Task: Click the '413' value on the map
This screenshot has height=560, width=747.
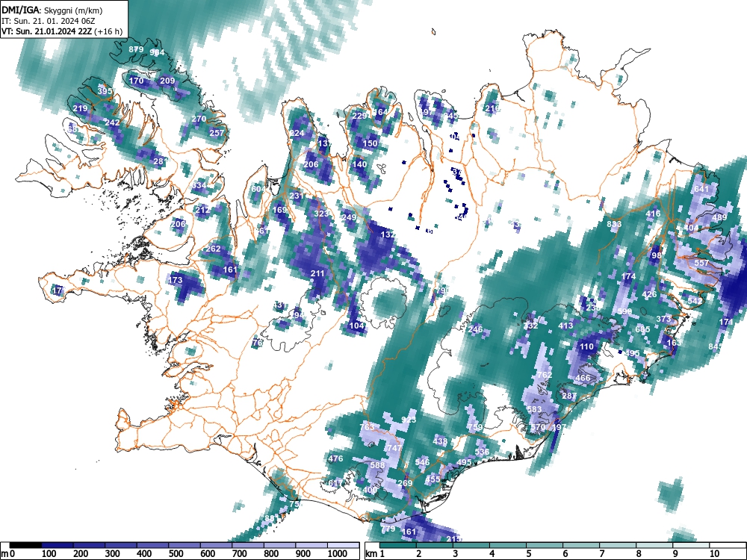Action: [565, 326]
